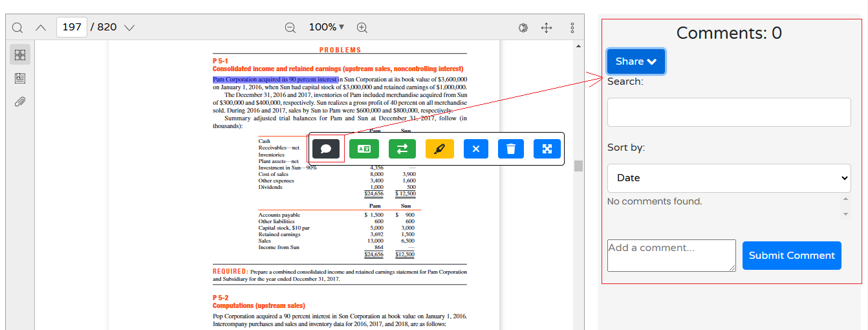Image resolution: width=868 pixels, height=330 pixels.
Task: Click the 'REQUIRED:' label text
Action: 230,271
